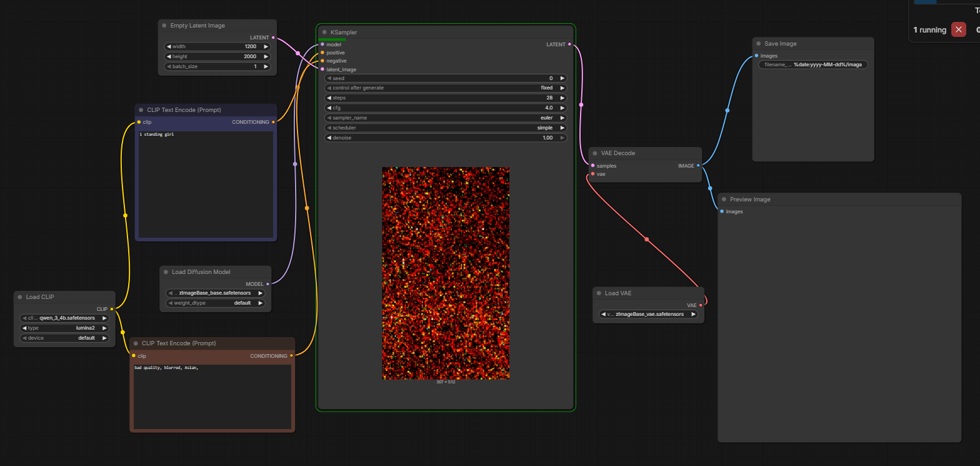
Task: Click the Load CLIP type lumina2 selector
Action: point(64,328)
